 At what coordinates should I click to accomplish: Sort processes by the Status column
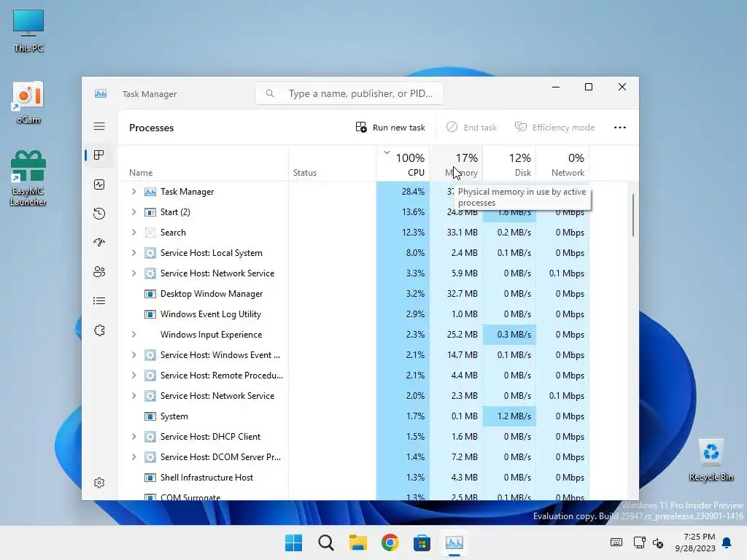point(332,164)
